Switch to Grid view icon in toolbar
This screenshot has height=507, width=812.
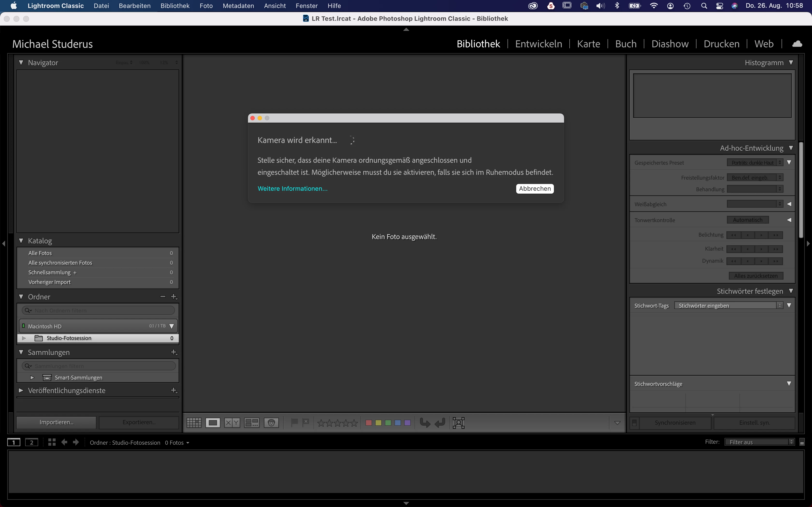click(x=194, y=422)
